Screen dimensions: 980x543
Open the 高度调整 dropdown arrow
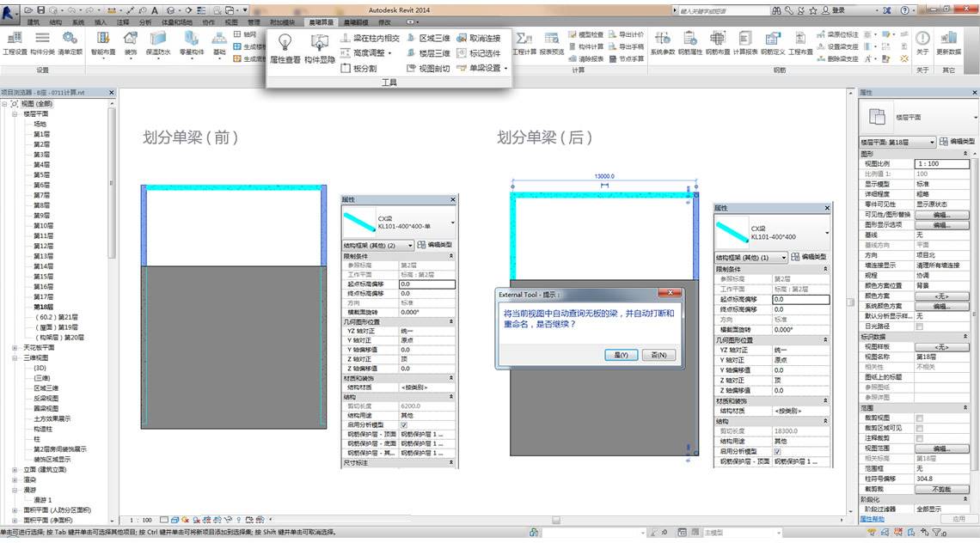pos(390,54)
